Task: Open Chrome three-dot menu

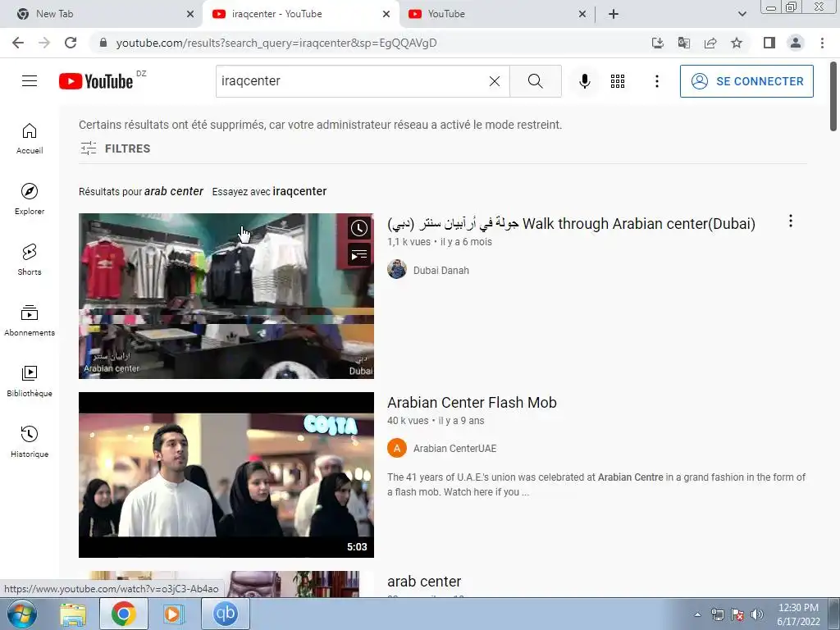Action: click(x=822, y=43)
